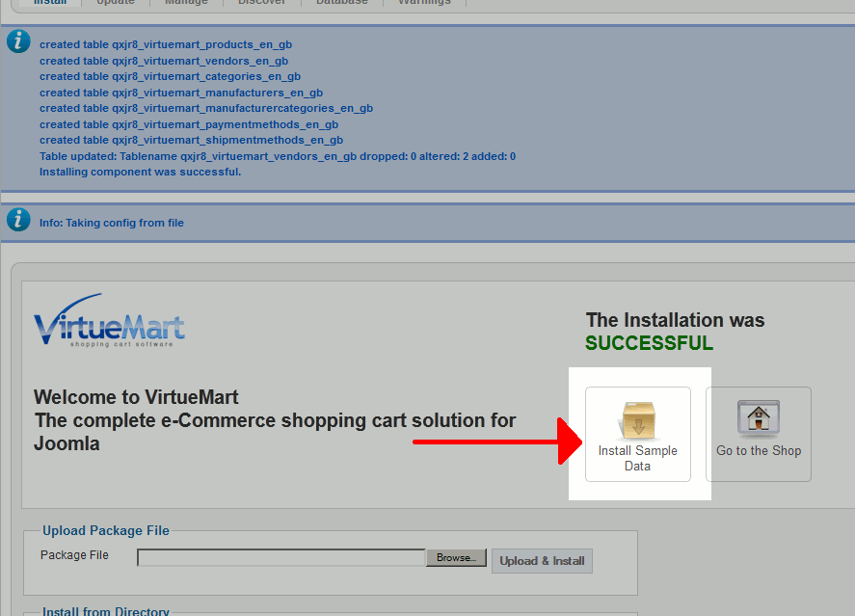Click the 'Package File' field label
This screenshot has width=855, height=616.
pyautogui.click(x=74, y=555)
